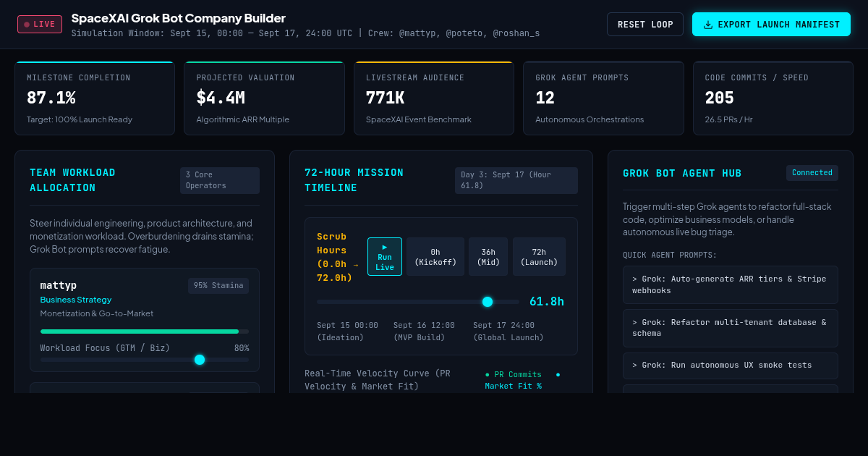Click the Business Strategy role label
Screen dimensions: 868x456
(x=76, y=300)
